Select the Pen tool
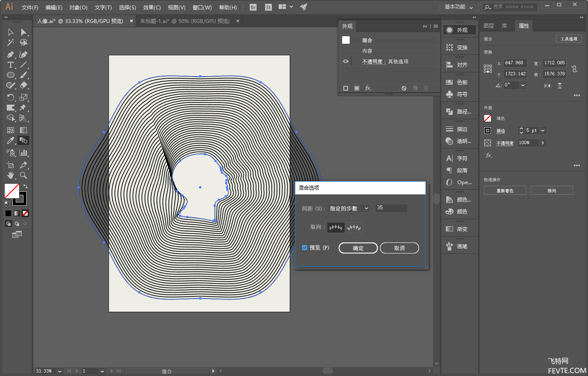588x376 pixels. click(x=11, y=54)
